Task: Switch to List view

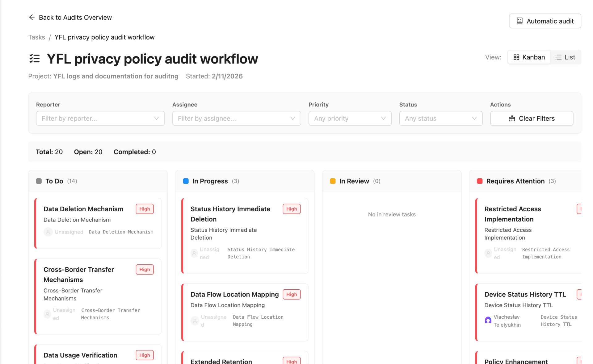Action: click(565, 57)
